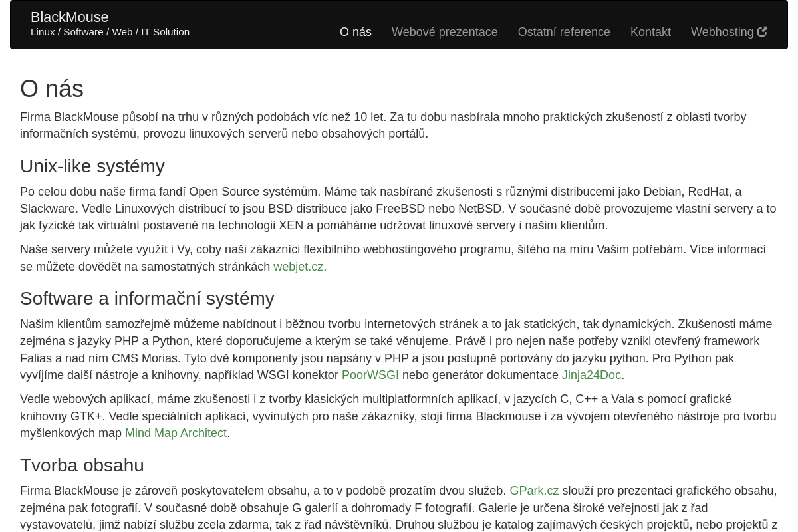Click the 'Linux / Software / Web / IT Solution' tagline

coord(110,32)
